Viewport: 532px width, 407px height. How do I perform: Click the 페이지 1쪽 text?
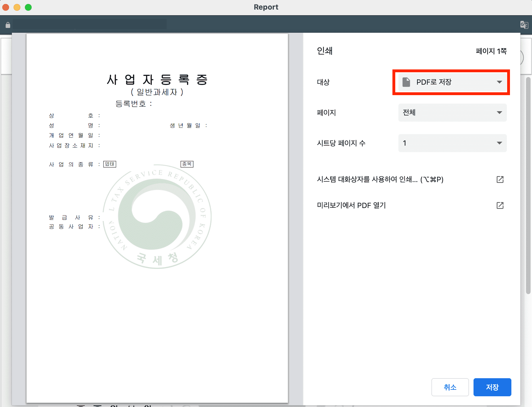(x=491, y=51)
